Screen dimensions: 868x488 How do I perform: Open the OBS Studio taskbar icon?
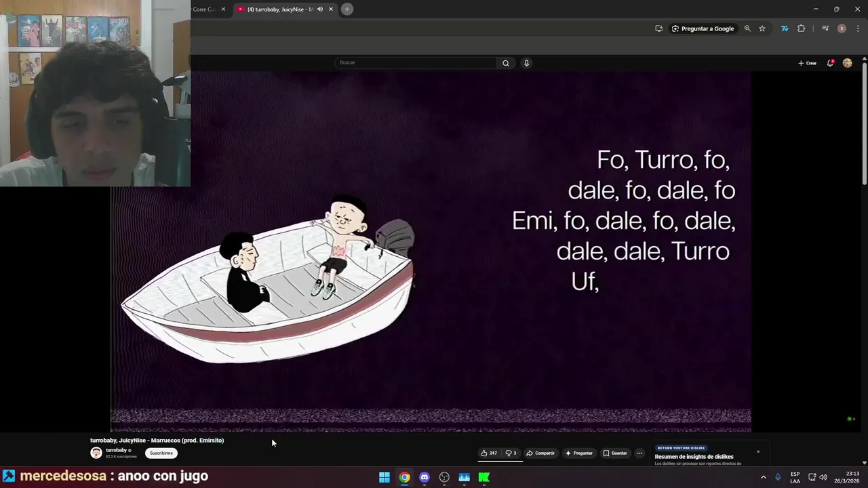coord(444,477)
